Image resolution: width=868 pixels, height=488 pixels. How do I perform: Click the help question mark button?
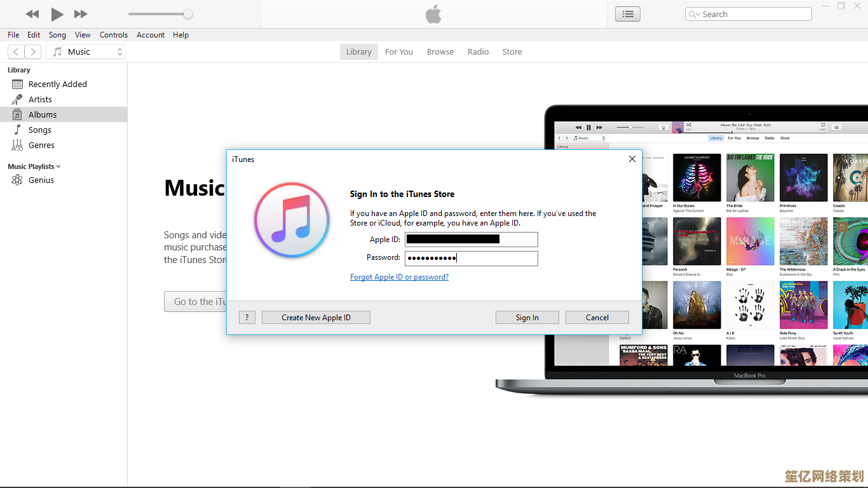[x=247, y=318]
